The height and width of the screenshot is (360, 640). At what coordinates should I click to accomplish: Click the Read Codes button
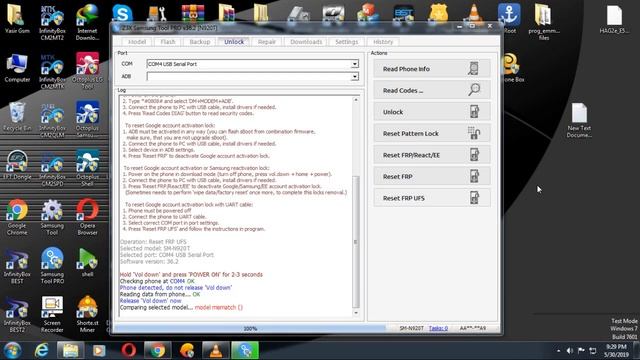coord(431,91)
